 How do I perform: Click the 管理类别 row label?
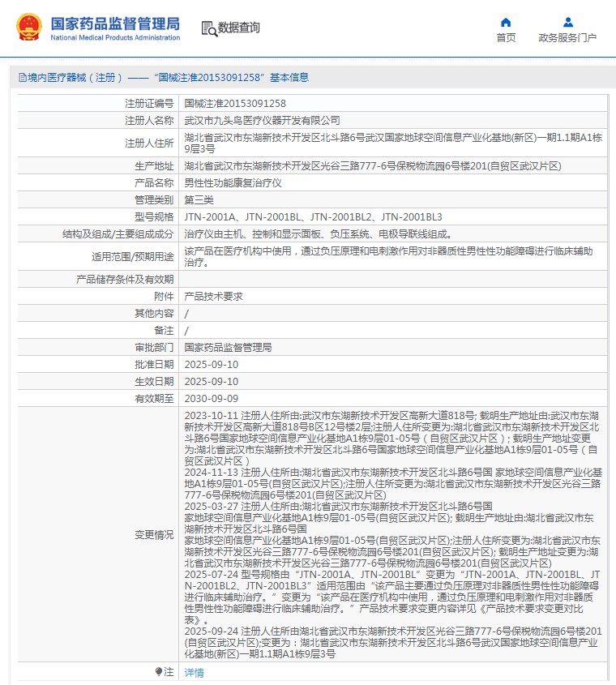[154, 200]
